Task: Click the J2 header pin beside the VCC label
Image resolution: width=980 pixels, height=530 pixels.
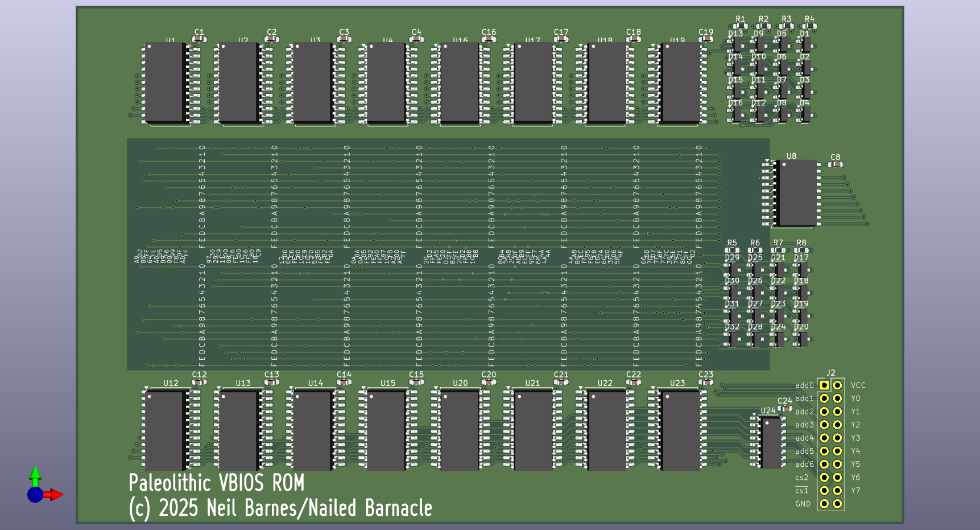Action: [x=837, y=385]
